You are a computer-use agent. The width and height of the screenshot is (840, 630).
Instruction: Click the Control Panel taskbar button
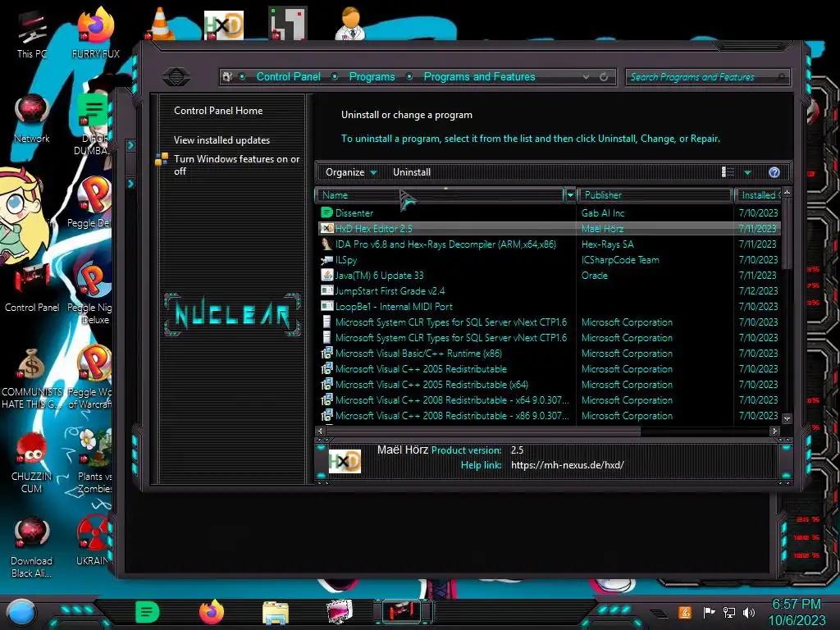[403, 612]
